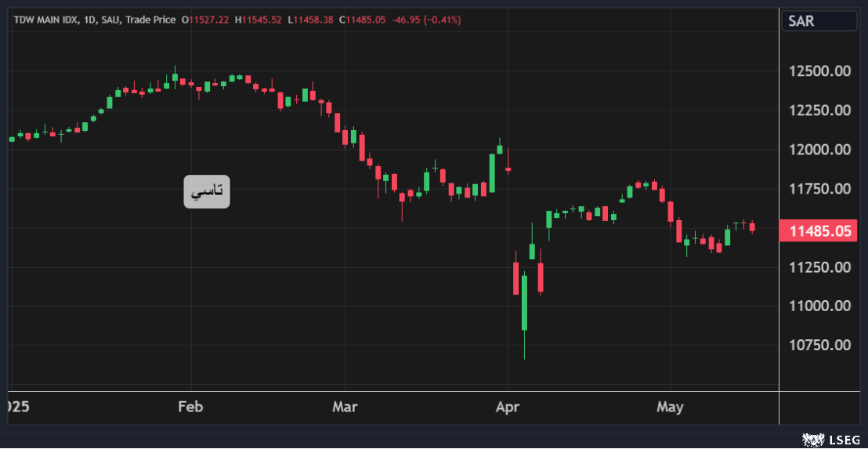Click the 12000.00 price axis label
The height and width of the screenshot is (449, 868).
point(819,150)
